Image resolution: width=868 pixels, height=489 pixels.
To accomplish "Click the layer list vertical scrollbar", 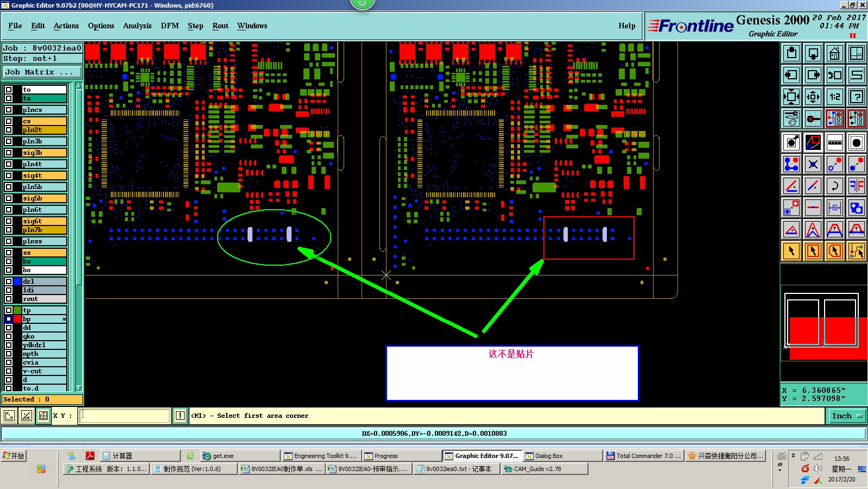I will point(79,237).
